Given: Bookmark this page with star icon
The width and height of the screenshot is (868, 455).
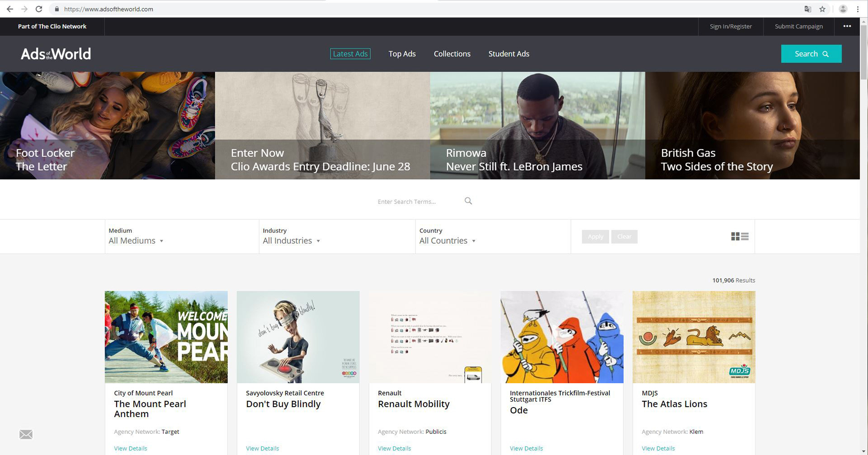Looking at the screenshot, I should 822,9.
